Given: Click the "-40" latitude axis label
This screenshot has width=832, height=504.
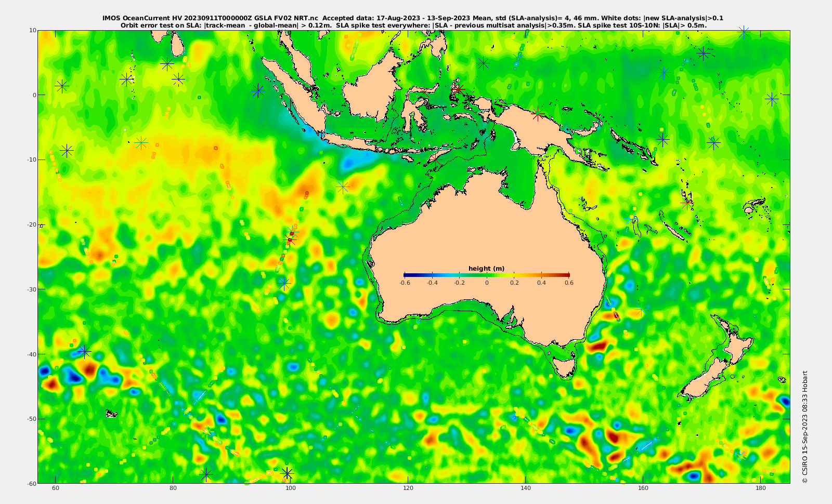Looking at the screenshot, I should 32,354.
